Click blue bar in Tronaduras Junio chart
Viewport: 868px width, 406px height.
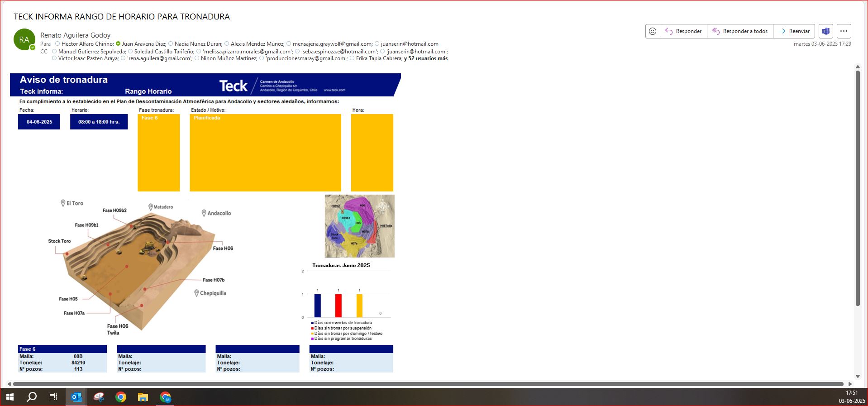(x=317, y=306)
